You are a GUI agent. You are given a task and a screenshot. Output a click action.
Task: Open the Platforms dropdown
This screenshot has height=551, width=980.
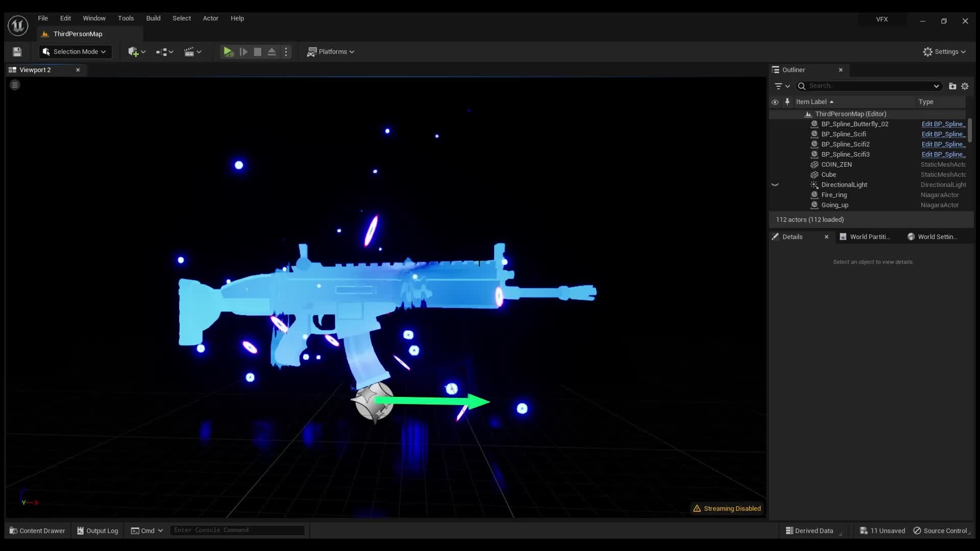pyautogui.click(x=331, y=52)
